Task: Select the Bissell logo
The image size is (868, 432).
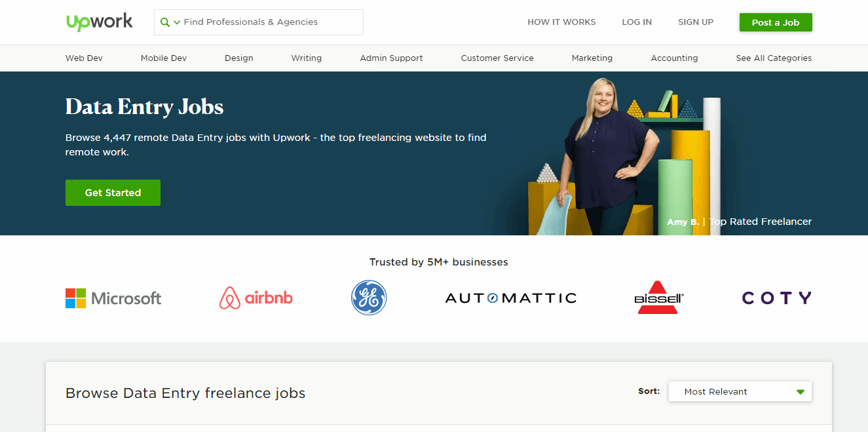Action: pyautogui.click(x=658, y=297)
